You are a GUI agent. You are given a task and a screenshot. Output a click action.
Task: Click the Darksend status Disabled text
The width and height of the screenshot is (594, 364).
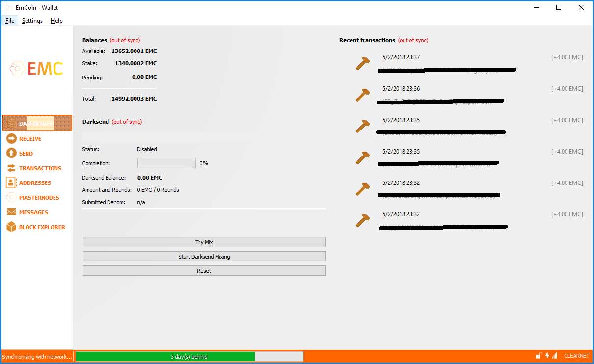(147, 149)
